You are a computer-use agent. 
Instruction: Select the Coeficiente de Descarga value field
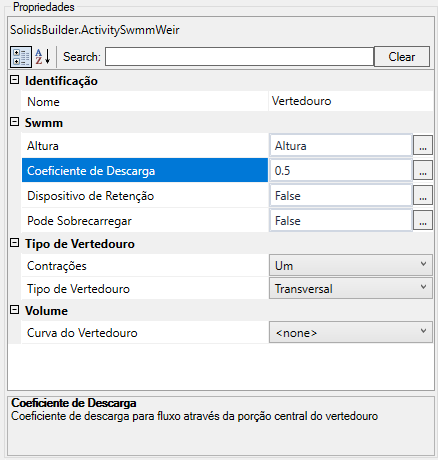[x=341, y=170]
